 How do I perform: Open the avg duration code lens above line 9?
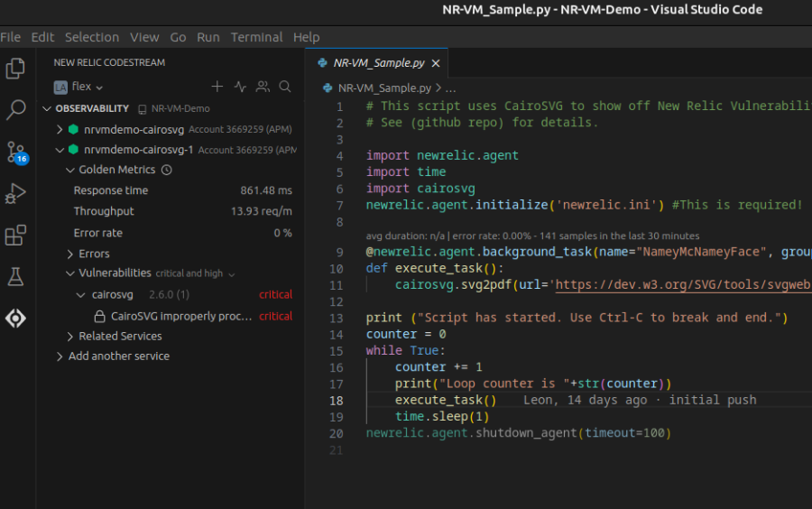(532, 236)
